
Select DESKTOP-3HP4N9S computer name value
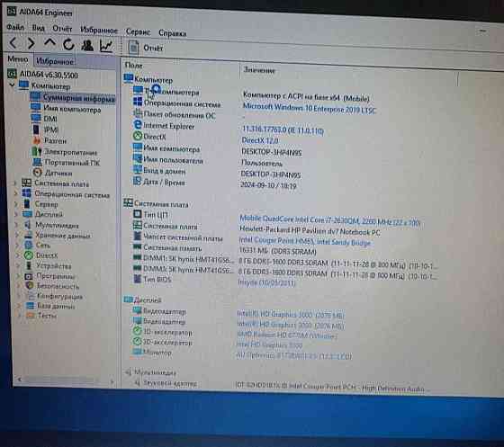272,152
